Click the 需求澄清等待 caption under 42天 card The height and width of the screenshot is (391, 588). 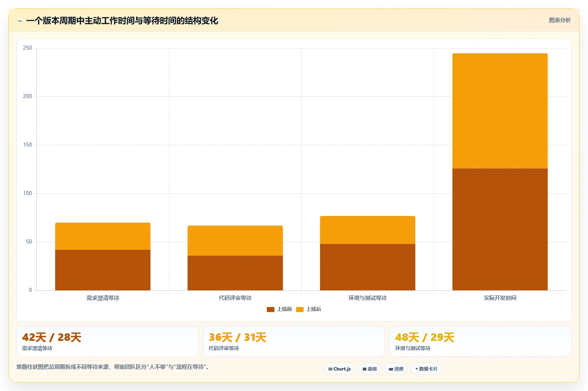(x=37, y=348)
